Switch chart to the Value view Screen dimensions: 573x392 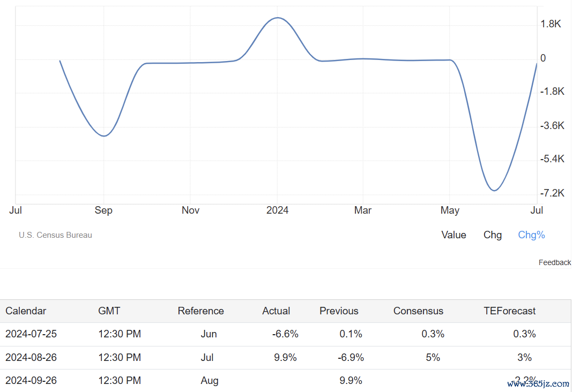pyautogui.click(x=453, y=235)
